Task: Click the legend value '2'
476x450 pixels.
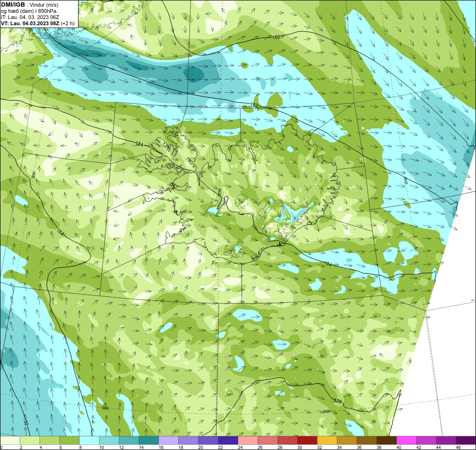Action: click(x=21, y=447)
